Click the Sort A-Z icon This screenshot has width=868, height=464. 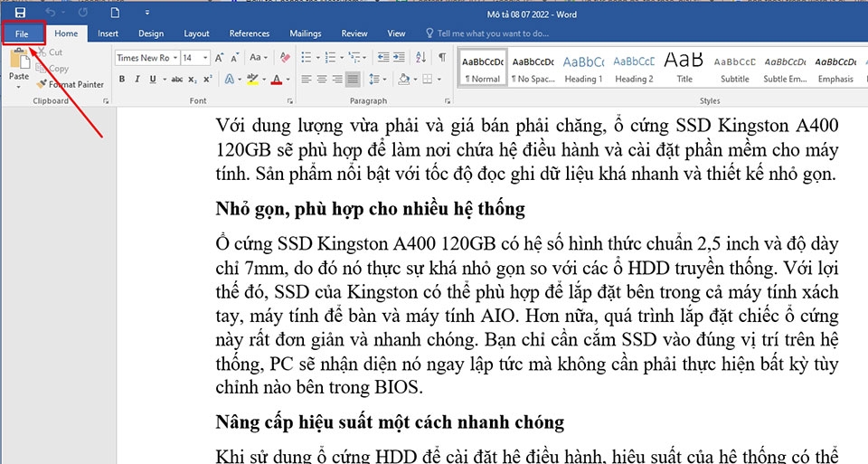pyautogui.click(x=420, y=57)
